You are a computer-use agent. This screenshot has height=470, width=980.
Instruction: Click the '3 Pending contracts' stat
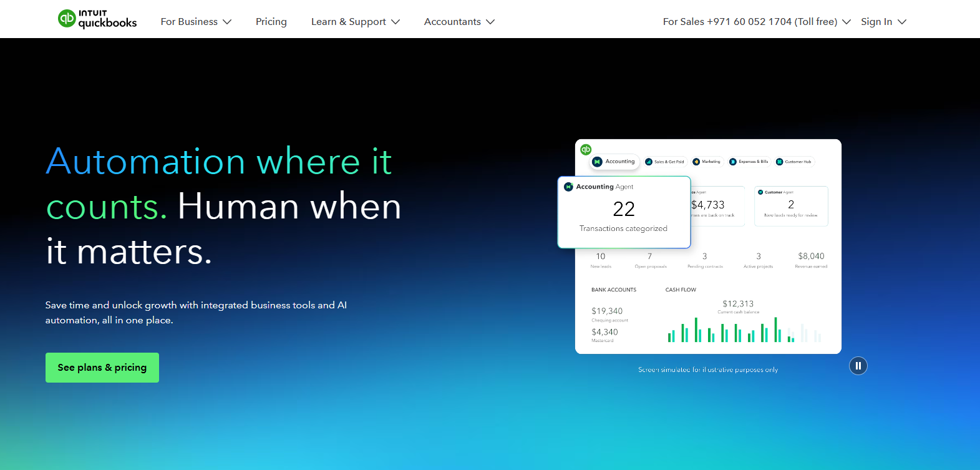coord(705,260)
